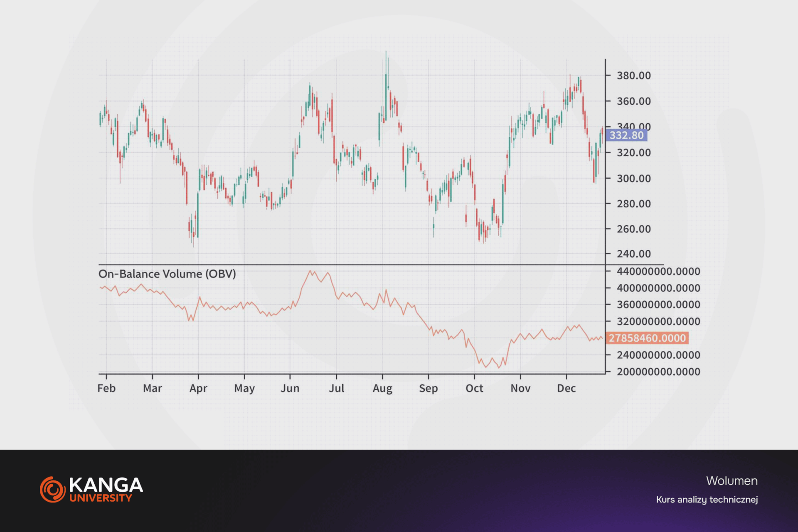Click the 260.00 price axis label
Image resolution: width=798 pixels, height=532 pixels.
coord(634,229)
